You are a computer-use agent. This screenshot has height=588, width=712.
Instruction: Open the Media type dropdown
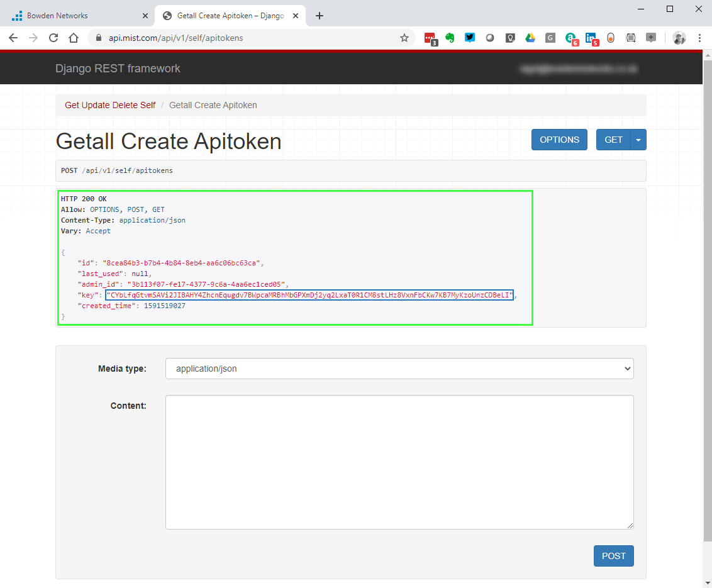click(x=399, y=369)
